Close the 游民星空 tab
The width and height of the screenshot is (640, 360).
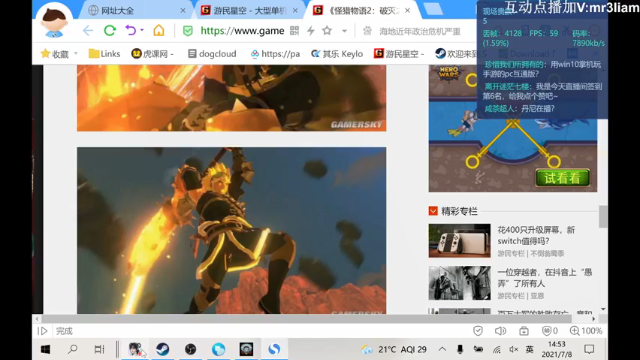(295, 11)
